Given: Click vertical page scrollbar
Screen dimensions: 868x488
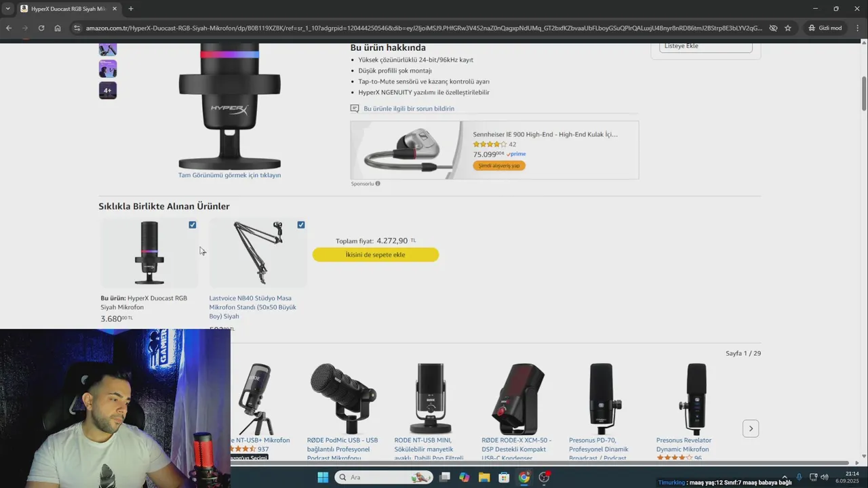Looking at the screenshot, I should tap(864, 94).
